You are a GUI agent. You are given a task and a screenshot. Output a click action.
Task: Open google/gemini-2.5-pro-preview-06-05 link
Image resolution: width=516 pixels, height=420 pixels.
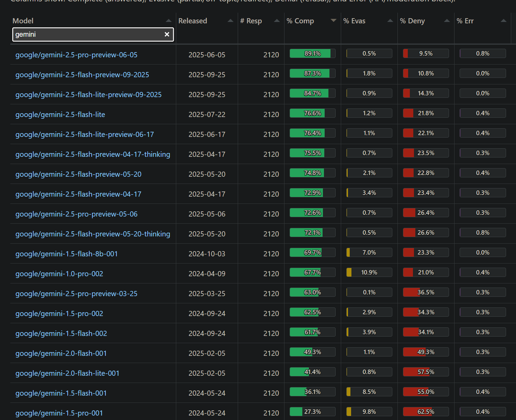point(76,55)
